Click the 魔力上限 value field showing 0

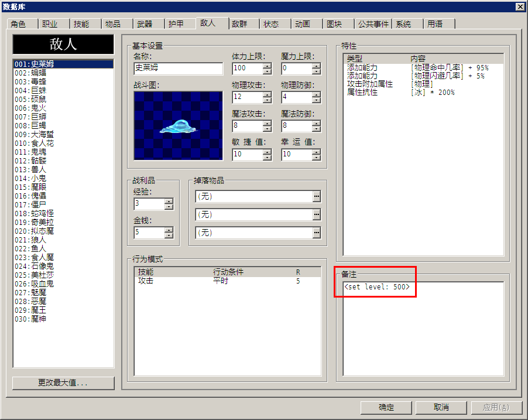[297, 69]
